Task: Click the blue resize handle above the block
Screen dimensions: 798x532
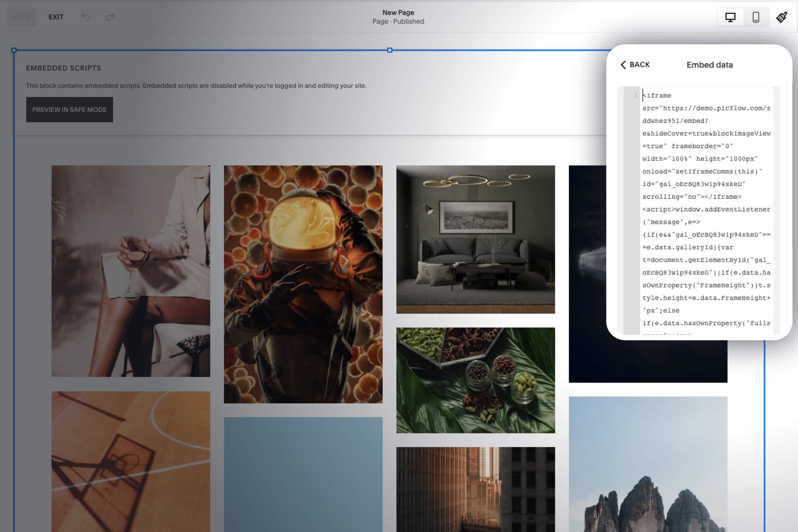Action: click(390, 50)
